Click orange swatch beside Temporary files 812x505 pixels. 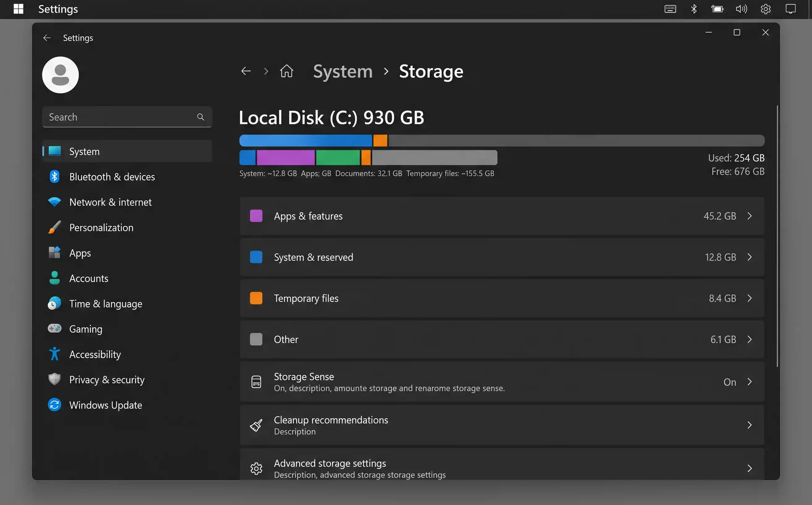click(x=256, y=298)
